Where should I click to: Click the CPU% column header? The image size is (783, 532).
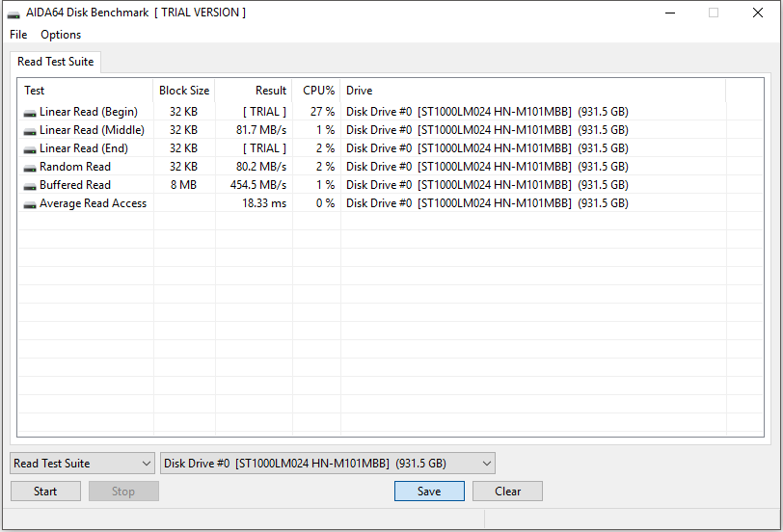point(316,91)
